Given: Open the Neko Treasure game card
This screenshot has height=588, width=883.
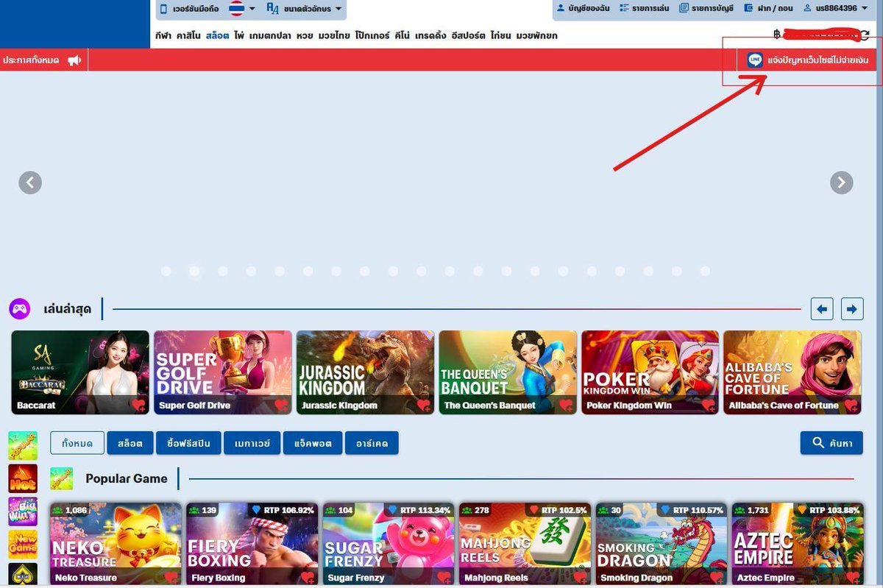Looking at the screenshot, I should [116, 545].
